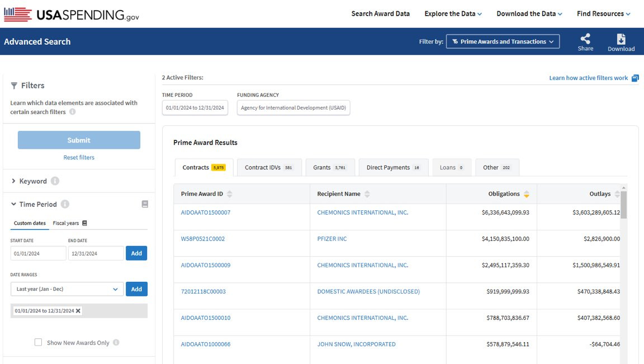
Task: Click the Start Date input field
Action: 38,253
